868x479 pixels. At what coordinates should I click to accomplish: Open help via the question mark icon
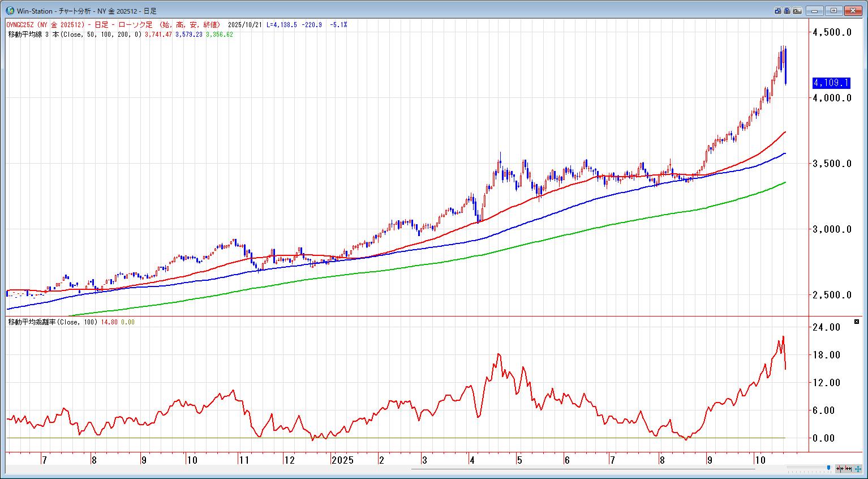coord(787,11)
